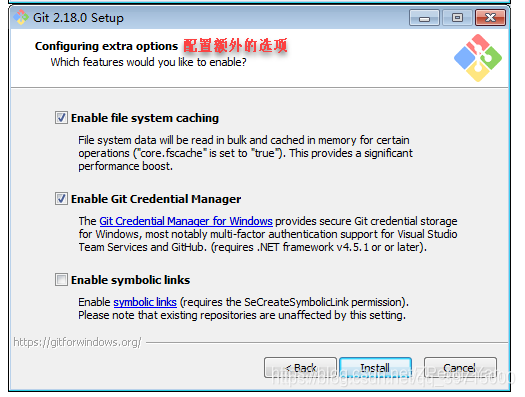The image size is (525, 397).
Task: Click the gitforwindows.org URL text
Action: pos(77,342)
